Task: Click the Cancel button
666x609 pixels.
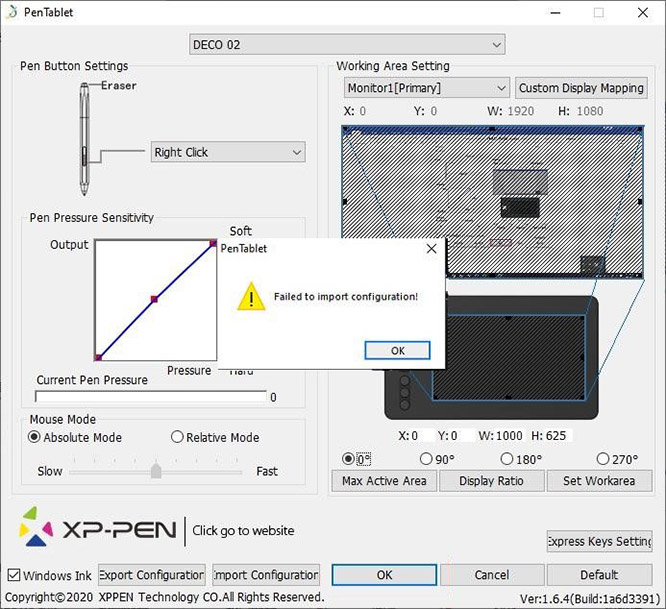Action: point(492,575)
